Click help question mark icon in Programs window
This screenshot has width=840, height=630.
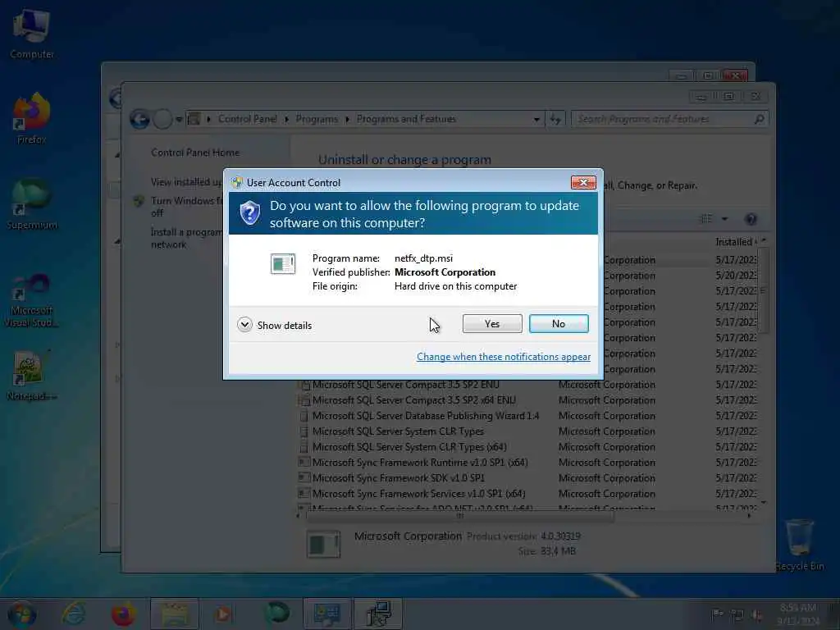(x=751, y=218)
